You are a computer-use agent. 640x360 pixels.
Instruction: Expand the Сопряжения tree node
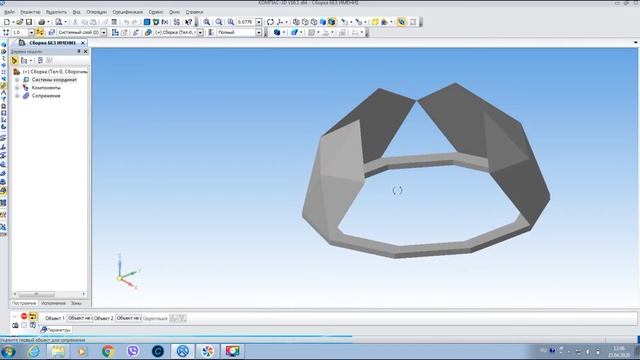17,96
